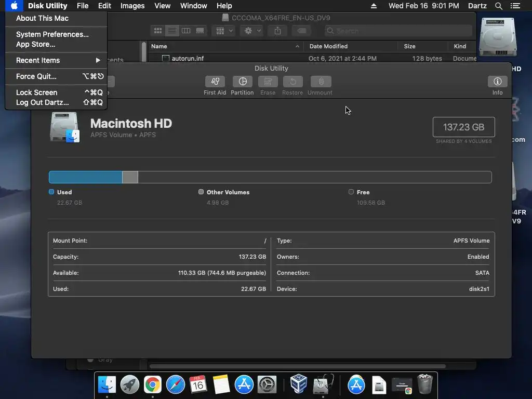Click the Other Volumes gray bar segment
Image resolution: width=532 pixels, height=399 pixels.
click(x=130, y=177)
